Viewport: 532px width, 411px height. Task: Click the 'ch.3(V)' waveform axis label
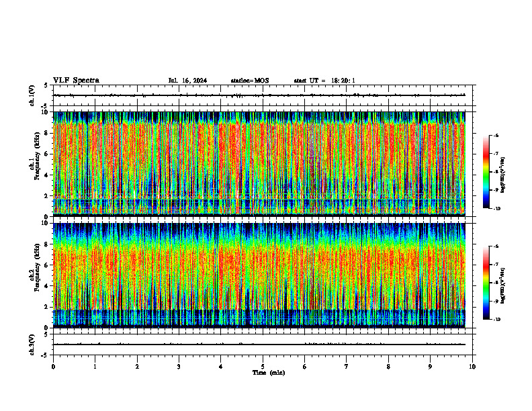(32, 345)
